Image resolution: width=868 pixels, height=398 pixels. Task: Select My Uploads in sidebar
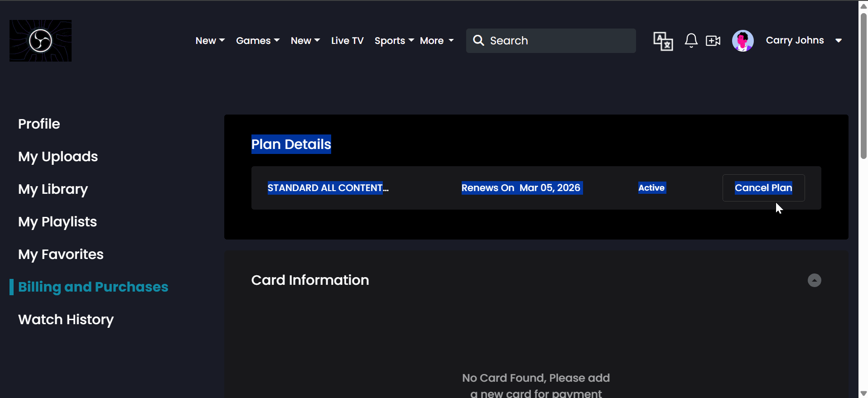pos(58,157)
